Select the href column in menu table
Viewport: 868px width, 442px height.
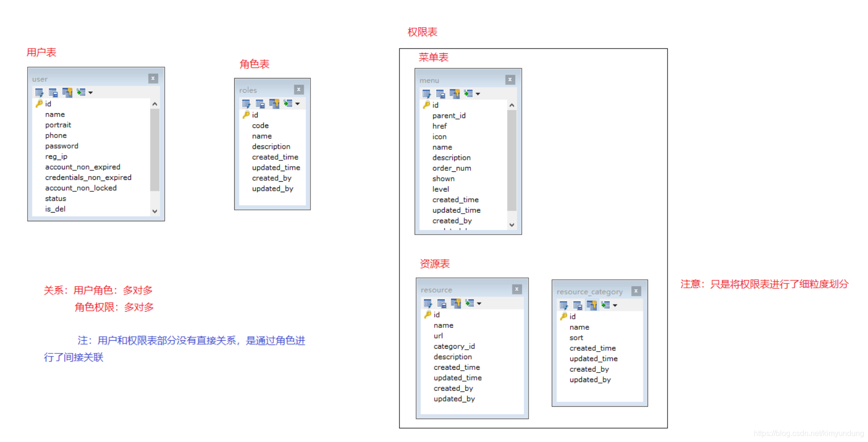(439, 126)
